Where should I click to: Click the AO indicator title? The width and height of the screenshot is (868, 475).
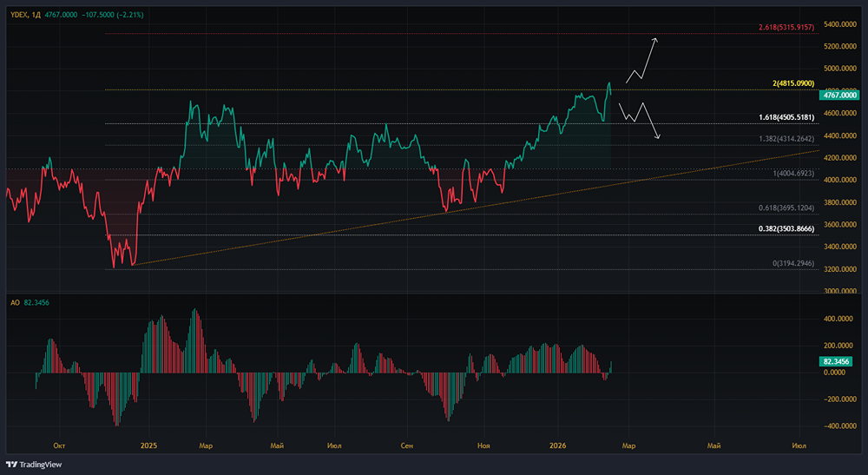click(15, 302)
